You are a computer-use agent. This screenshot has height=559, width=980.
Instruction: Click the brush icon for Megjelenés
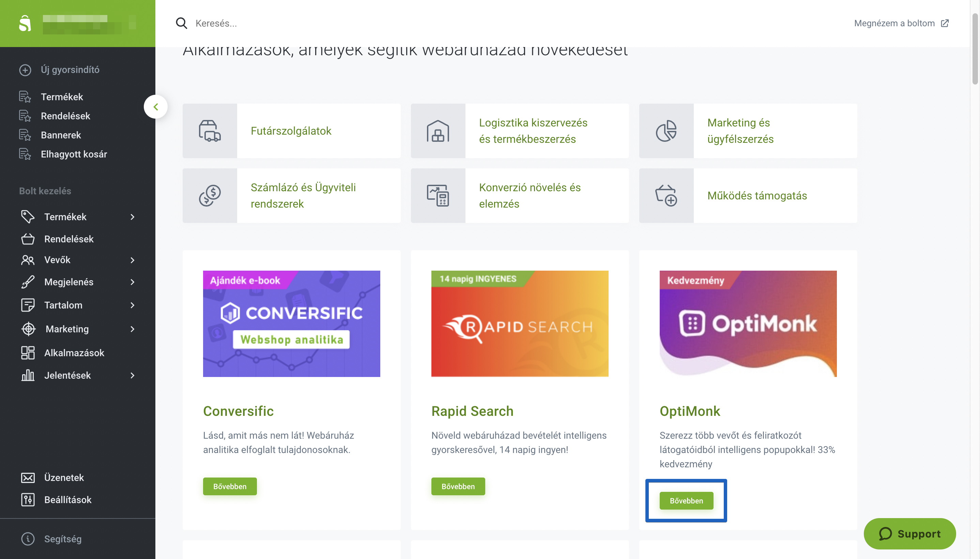click(x=28, y=282)
